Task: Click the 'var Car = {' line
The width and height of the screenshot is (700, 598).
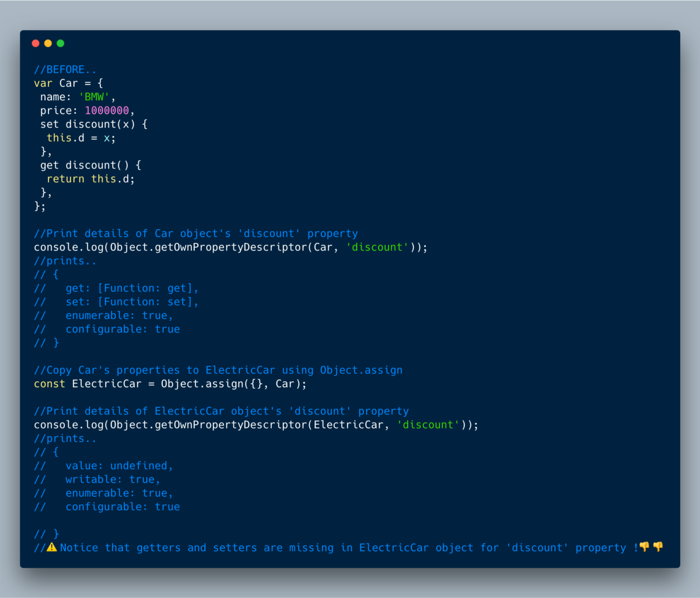Action: click(x=68, y=83)
